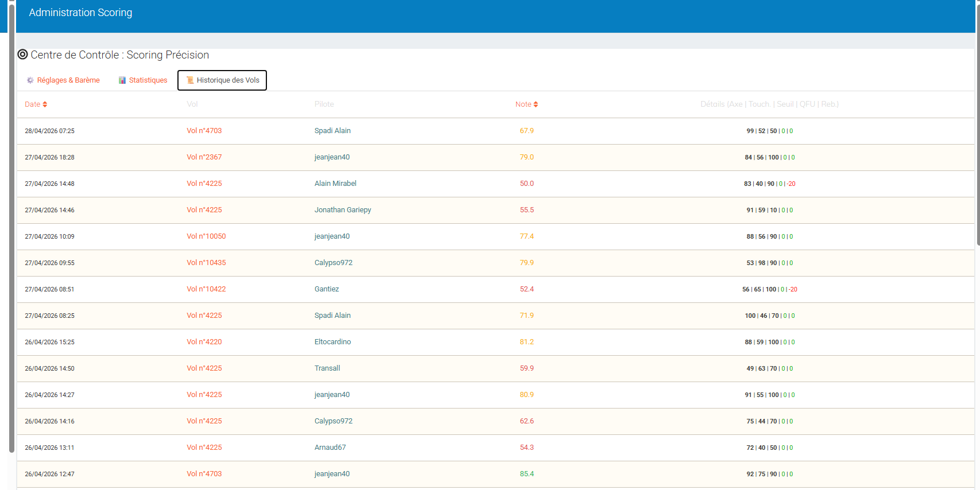
Task: Open Vol n°4225 link for Transall
Action: [x=204, y=368]
